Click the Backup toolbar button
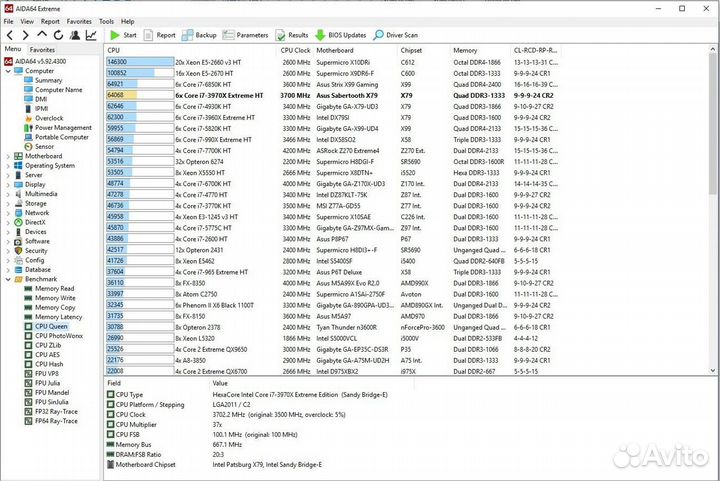 [x=199, y=35]
